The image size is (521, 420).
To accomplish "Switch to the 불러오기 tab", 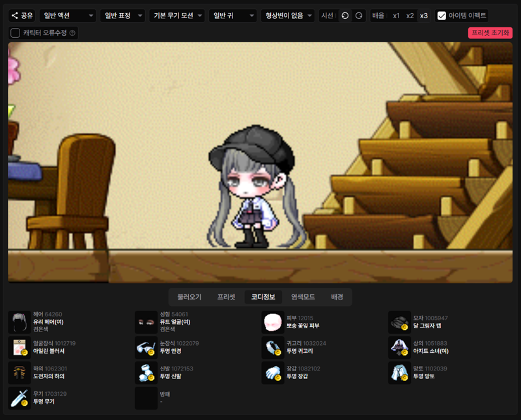I will click(190, 297).
